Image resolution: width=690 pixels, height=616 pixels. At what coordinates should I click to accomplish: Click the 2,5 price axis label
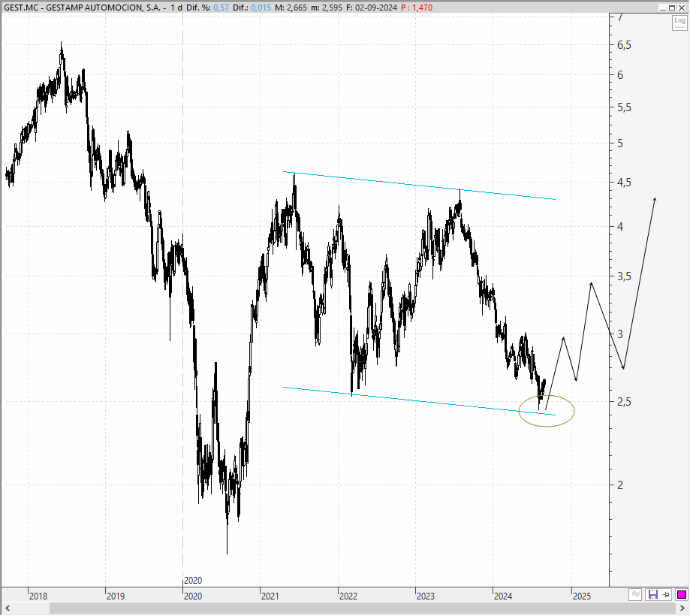(x=624, y=402)
